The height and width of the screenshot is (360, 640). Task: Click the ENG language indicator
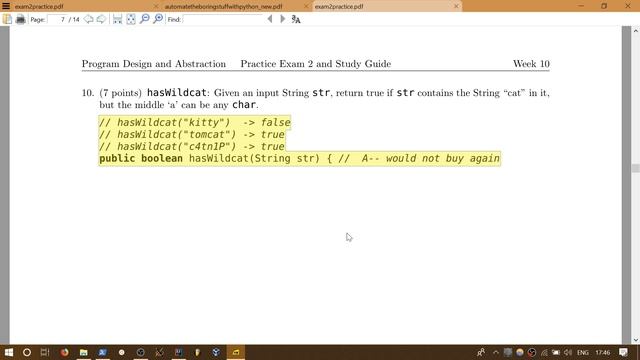pyautogui.click(x=583, y=352)
